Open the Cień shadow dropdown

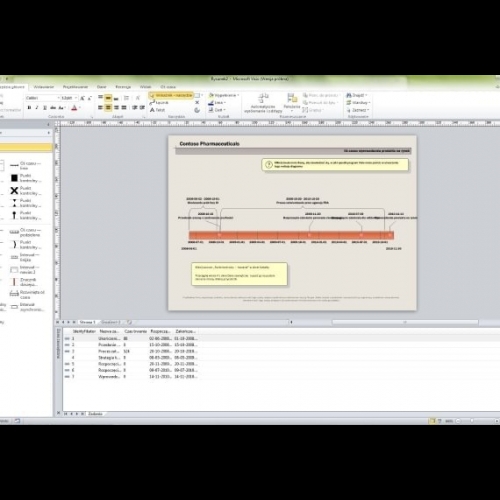pos(217,110)
